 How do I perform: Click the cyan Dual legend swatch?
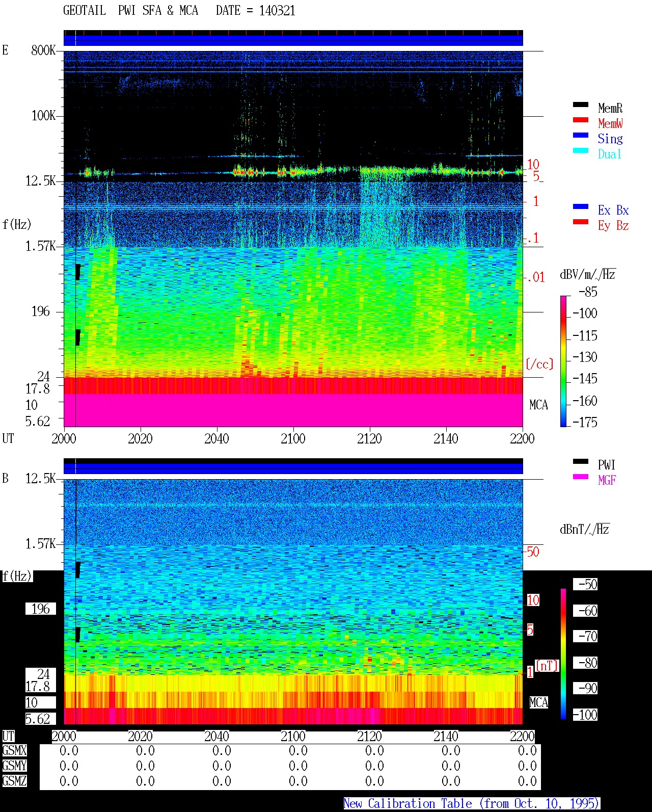[580, 150]
